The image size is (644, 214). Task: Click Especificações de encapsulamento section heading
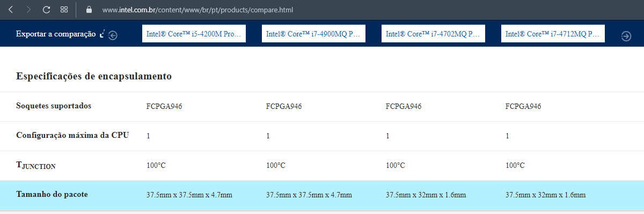click(94, 76)
